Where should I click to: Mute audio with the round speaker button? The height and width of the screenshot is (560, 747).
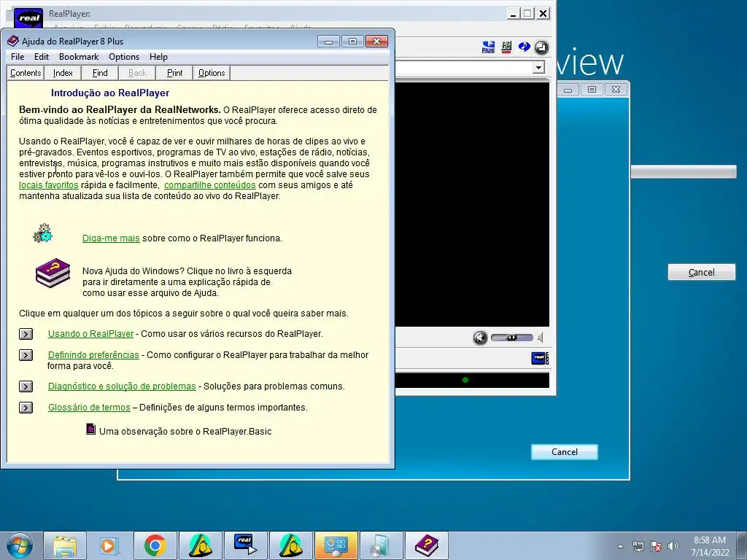tap(480, 338)
